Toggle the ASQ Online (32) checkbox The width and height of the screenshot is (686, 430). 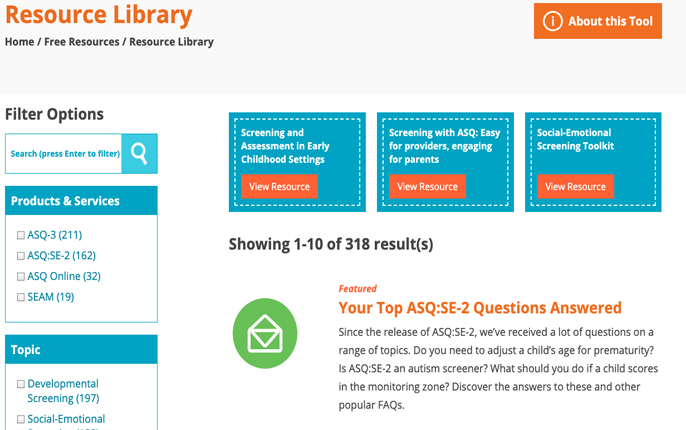point(21,276)
